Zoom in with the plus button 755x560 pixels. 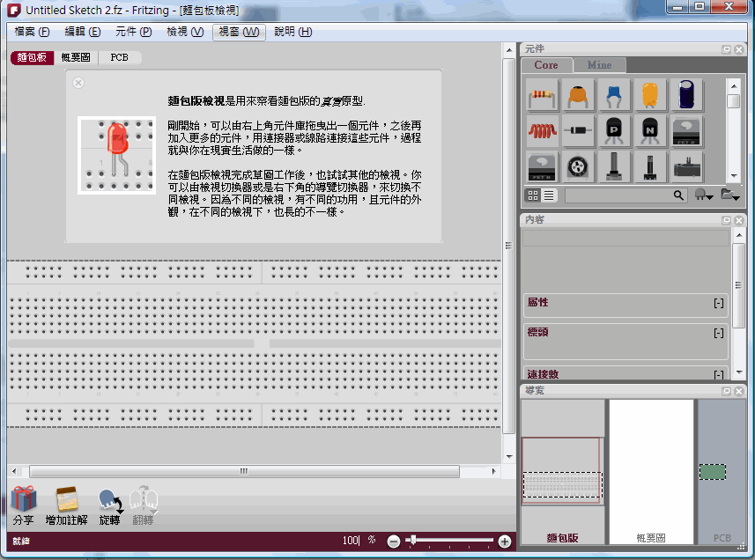click(x=504, y=542)
